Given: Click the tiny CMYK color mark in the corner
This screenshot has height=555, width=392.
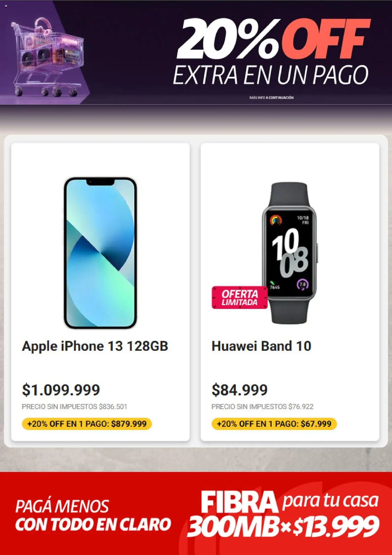Looking at the screenshot, I should [6, 6].
